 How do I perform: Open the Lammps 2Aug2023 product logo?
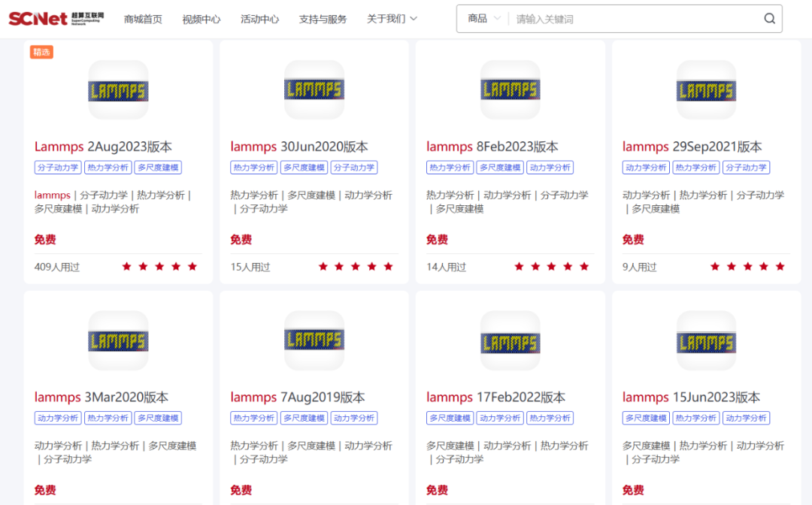(118, 90)
